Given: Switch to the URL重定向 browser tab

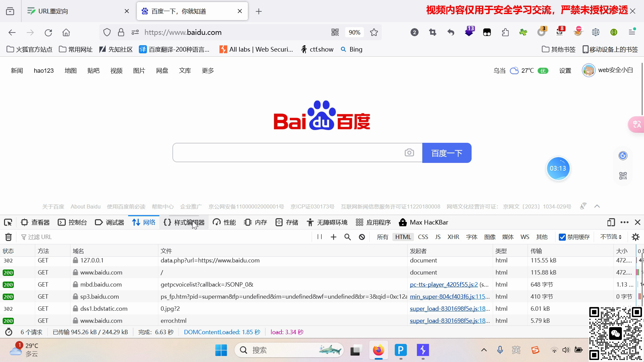Looking at the screenshot, I should click(78, 11).
